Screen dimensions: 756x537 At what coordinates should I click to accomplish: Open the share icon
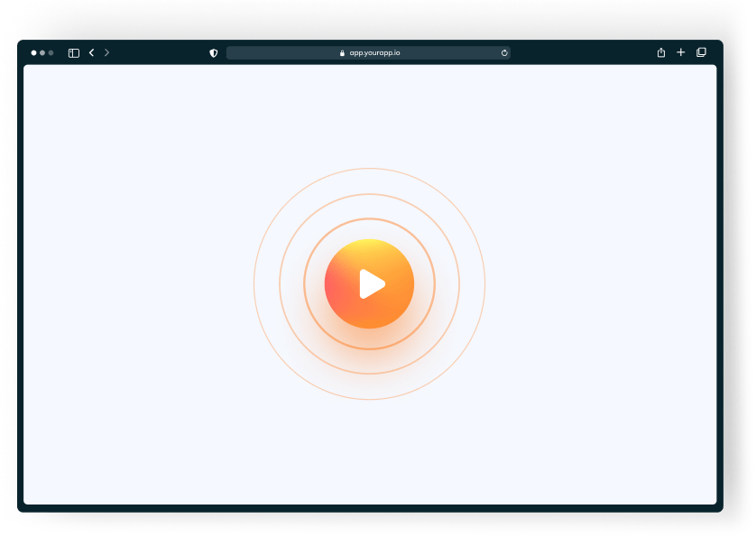[661, 52]
